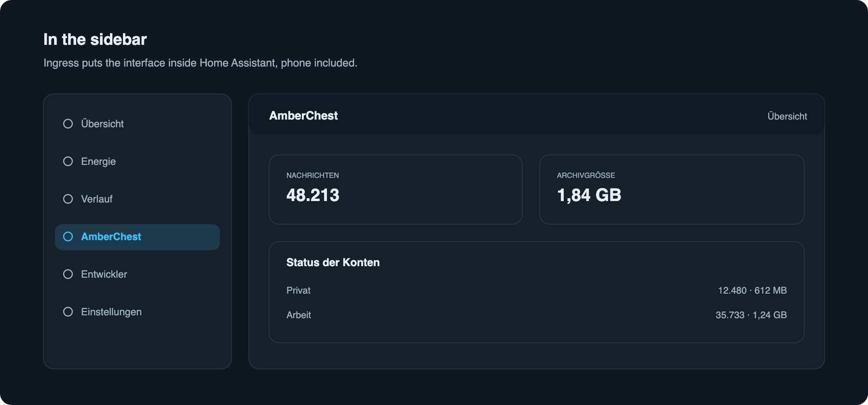Click the ARCHIVGRÖSSE card label
Image resolution: width=868 pixels, height=405 pixels.
coord(586,175)
